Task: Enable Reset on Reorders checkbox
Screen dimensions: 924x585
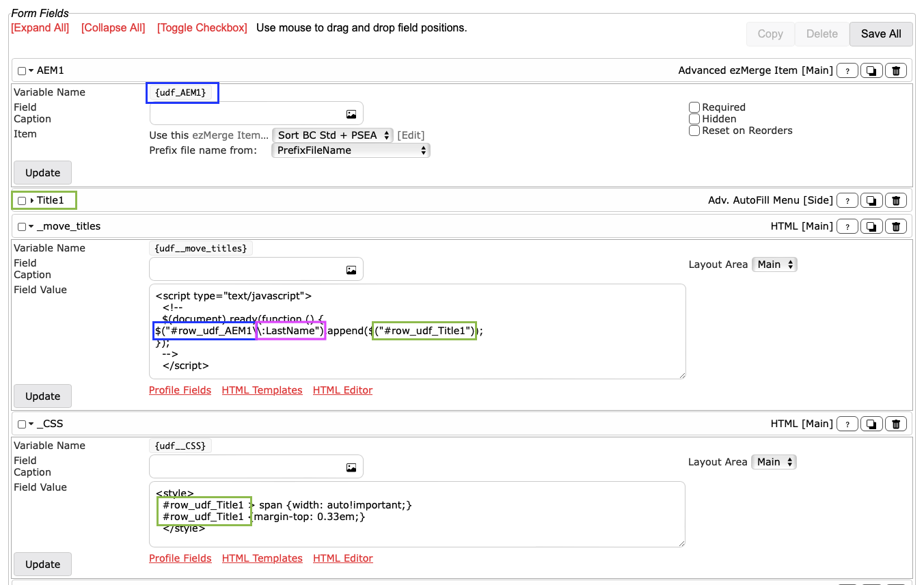Action: 694,131
